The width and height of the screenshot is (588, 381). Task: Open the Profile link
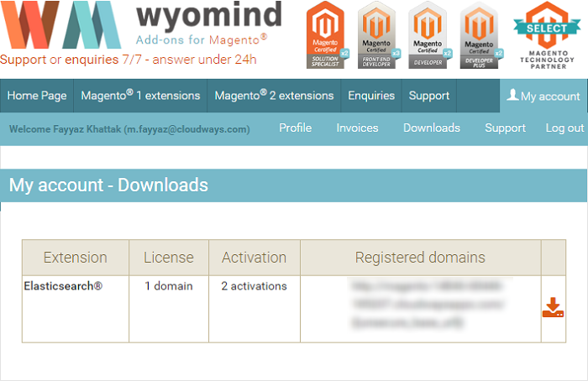click(x=295, y=128)
